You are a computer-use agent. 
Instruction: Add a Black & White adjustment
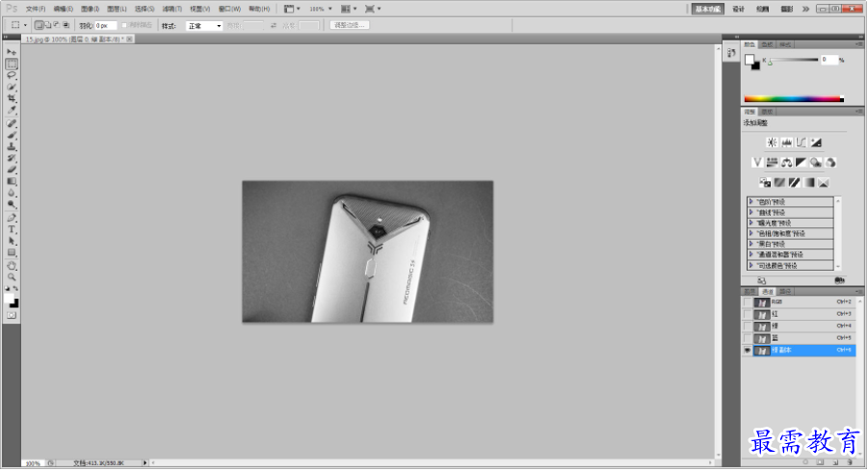pyautogui.click(x=801, y=163)
